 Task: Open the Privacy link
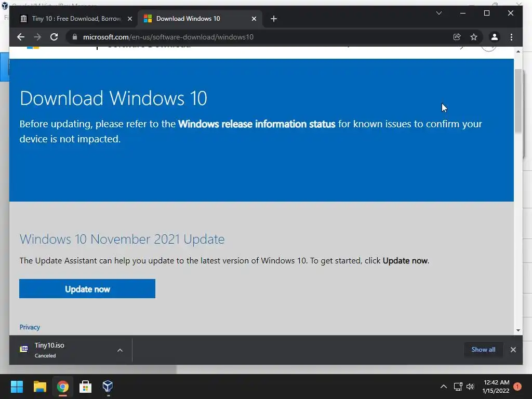coord(30,327)
